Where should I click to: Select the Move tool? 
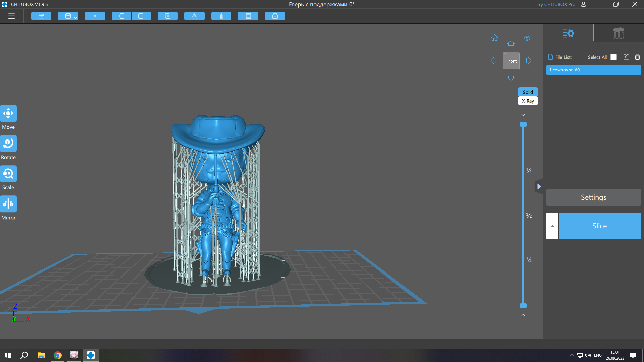pyautogui.click(x=8, y=113)
